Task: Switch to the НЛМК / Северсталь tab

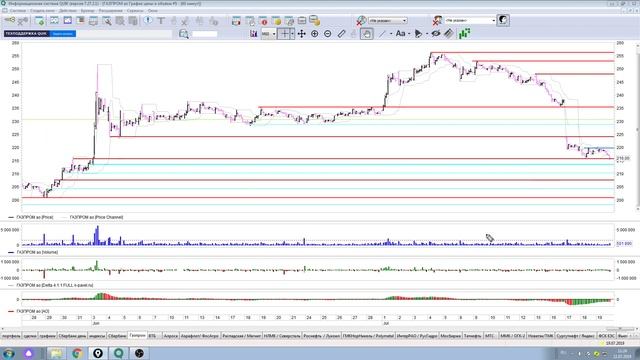Action: [x=282, y=336]
